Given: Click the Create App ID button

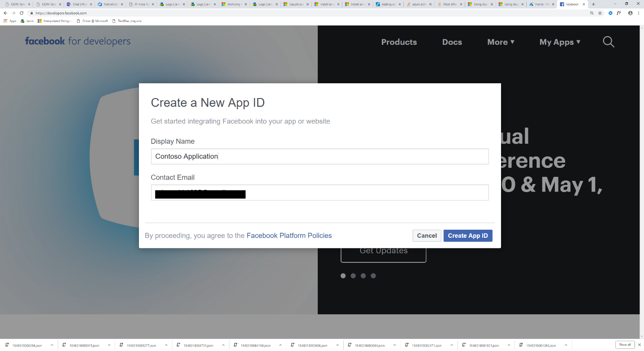Looking at the screenshot, I should 467,235.
